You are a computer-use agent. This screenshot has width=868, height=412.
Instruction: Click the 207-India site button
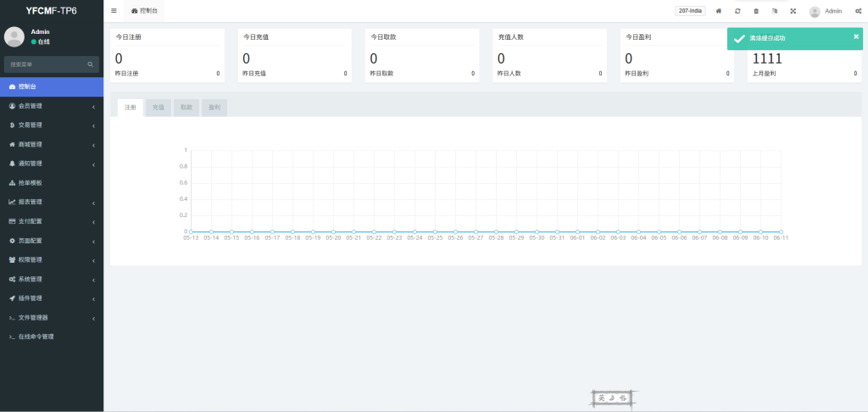point(690,11)
